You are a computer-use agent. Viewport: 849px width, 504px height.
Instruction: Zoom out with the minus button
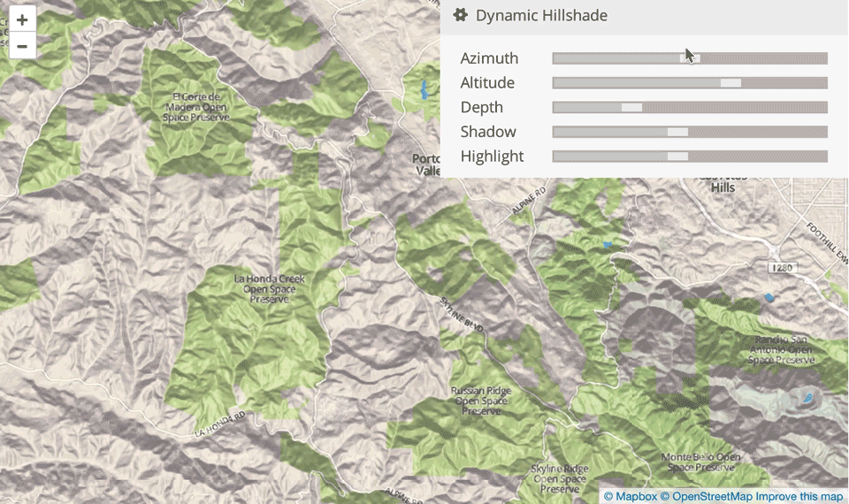tap(22, 46)
